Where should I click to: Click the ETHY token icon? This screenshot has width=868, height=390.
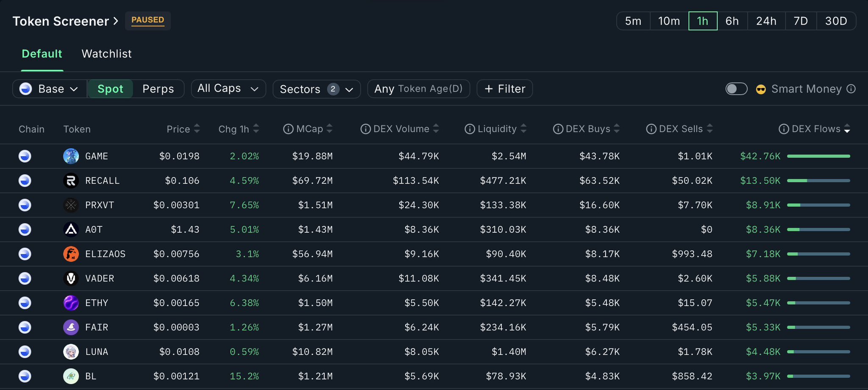click(71, 303)
